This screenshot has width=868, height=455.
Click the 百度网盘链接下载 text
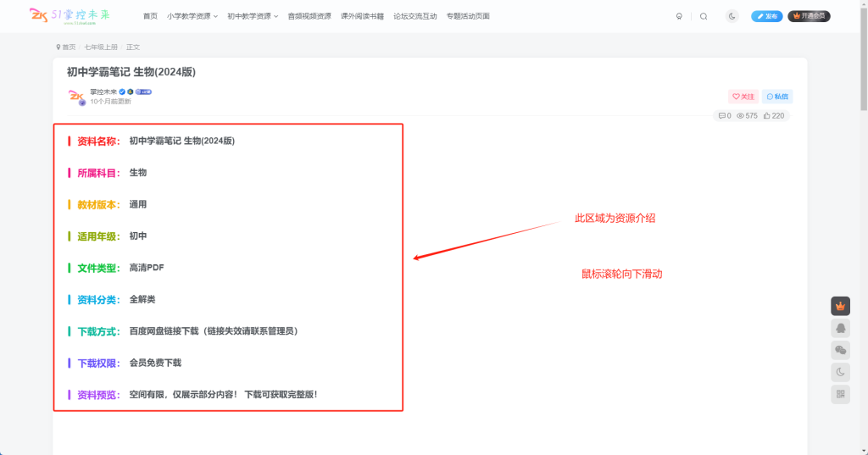164,331
